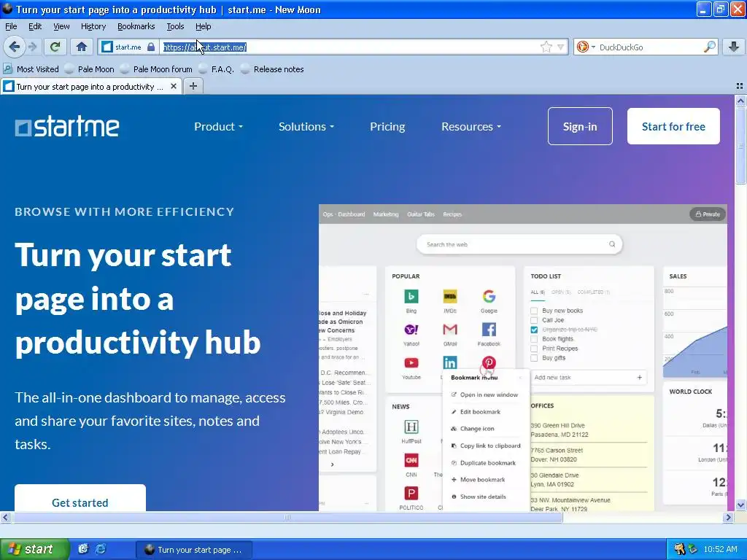This screenshot has height=560, width=747.
Task: Open the F.A.Q. bookmark
Action: tap(216, 69)
